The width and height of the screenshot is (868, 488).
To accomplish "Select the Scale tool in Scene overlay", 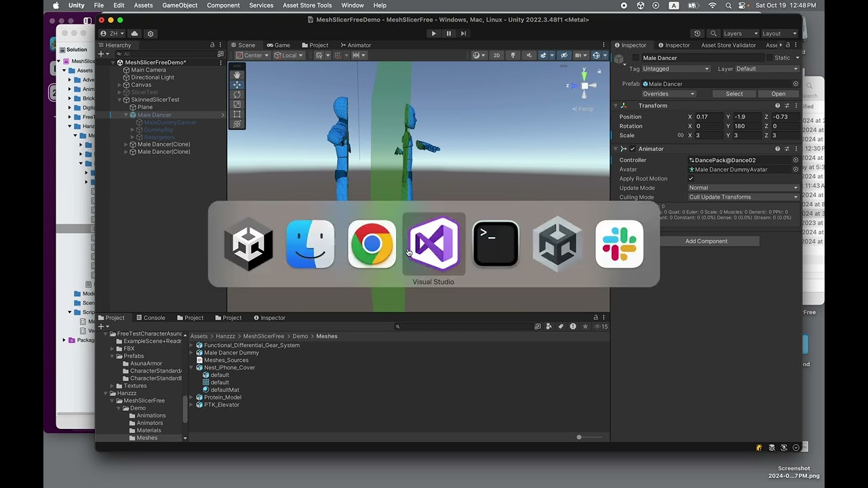I will coord(237,104).
